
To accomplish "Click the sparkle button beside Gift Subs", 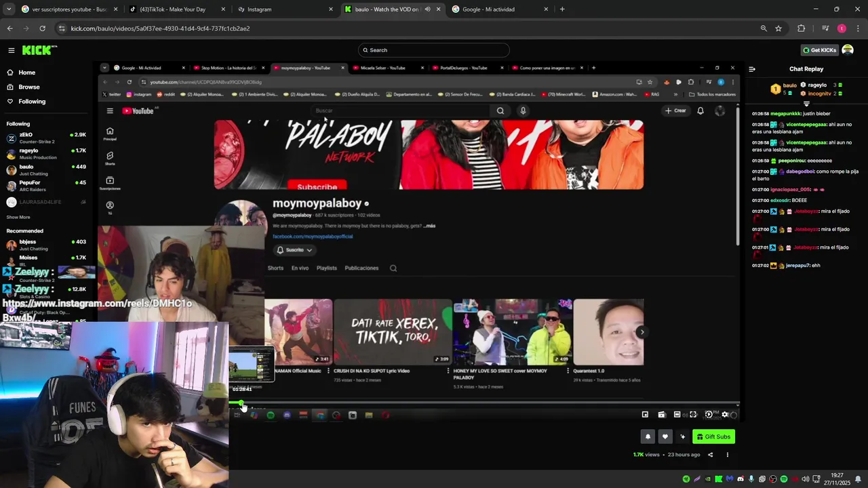I will (x=683, y=436).
